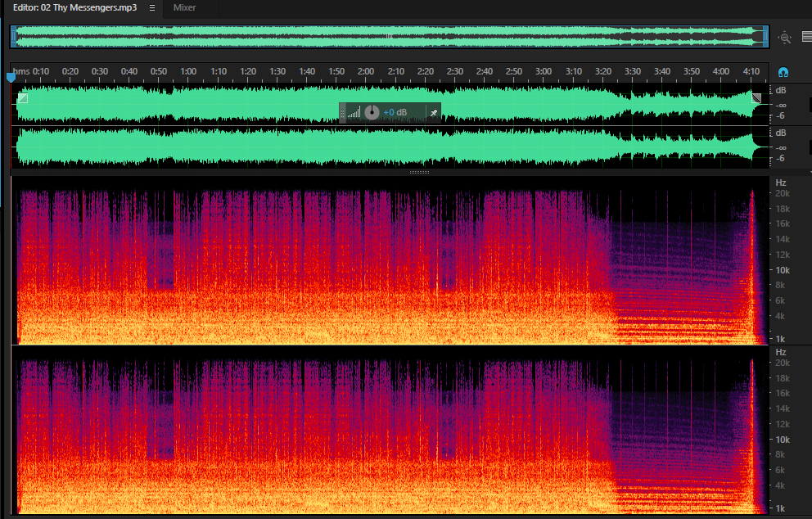
Task: Click the HUD grip handle
Action: pos(342,112)
